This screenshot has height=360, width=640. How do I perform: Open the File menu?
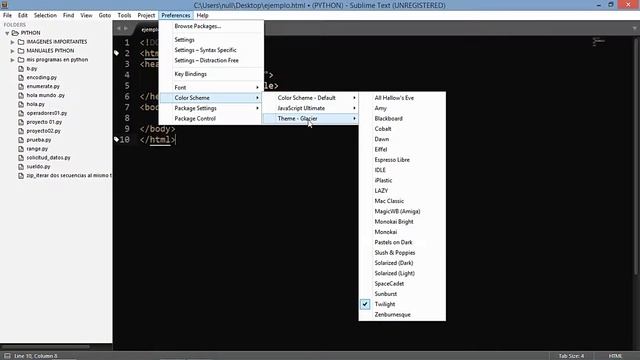pos(7,15)
